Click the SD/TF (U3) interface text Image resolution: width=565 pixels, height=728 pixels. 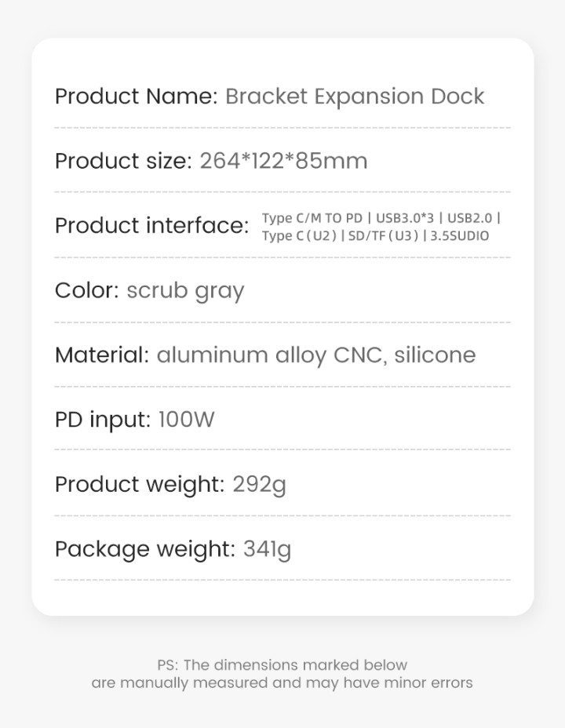pyautogui.click(x=383, y=236)
